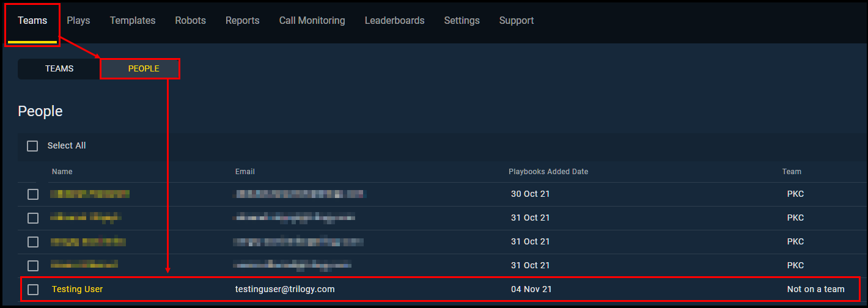Click the Team column header
868x308 pixels.
791,172
